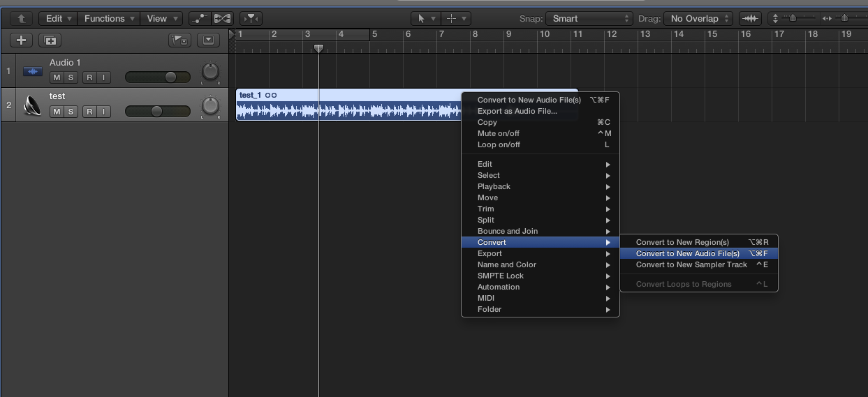Expand the Playback submenu in context menu
The width and height of the screenshot is (868, 397).
point(540,187)
